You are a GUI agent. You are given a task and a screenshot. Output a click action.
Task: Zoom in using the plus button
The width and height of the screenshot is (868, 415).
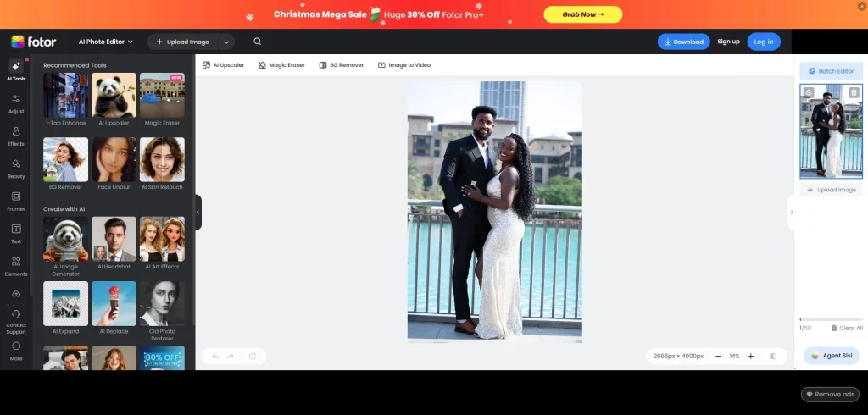[750, 357]
